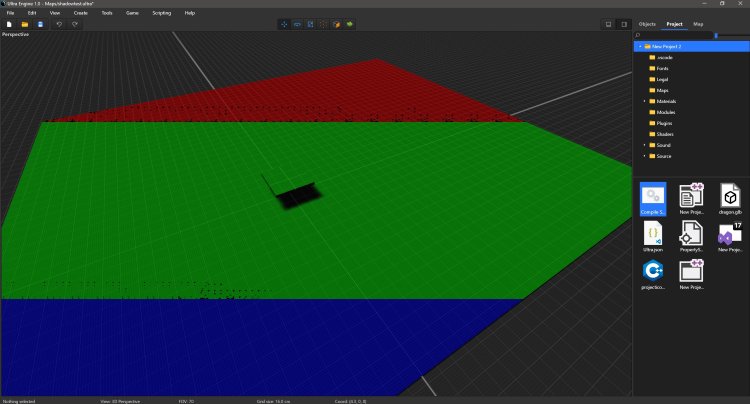
Task: Adjust the thumbnail size slider
Action: click(x=716, y=35)
